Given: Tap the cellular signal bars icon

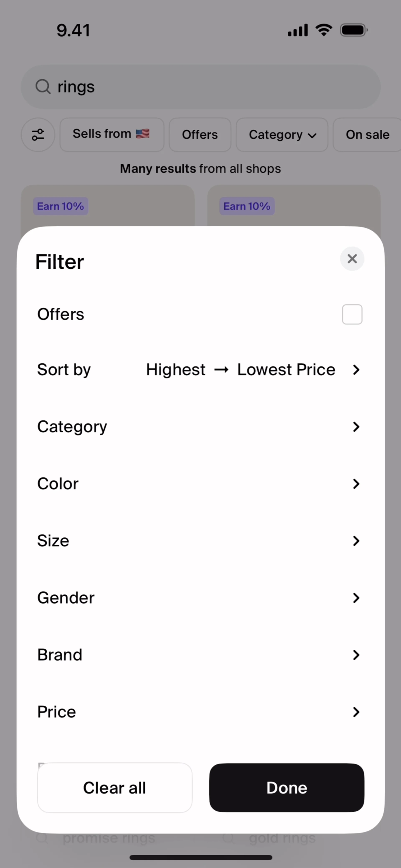Looking at the screenshot, I should click(297, 30).
